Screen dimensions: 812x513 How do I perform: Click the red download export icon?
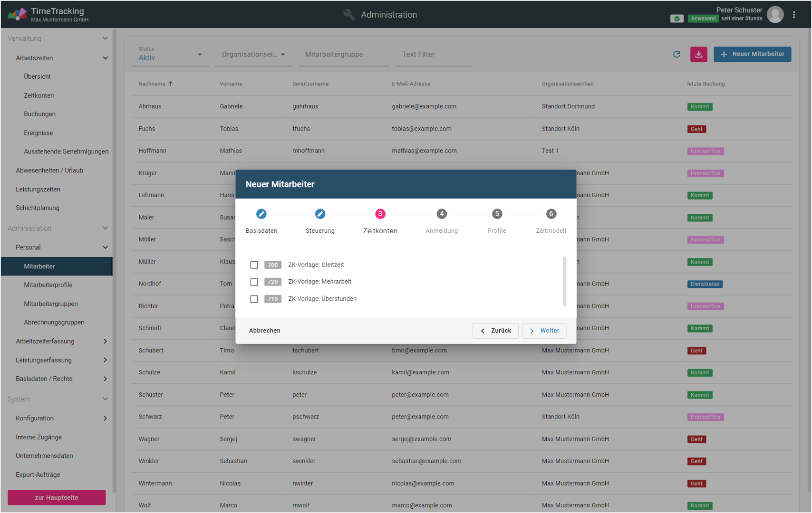698,54
